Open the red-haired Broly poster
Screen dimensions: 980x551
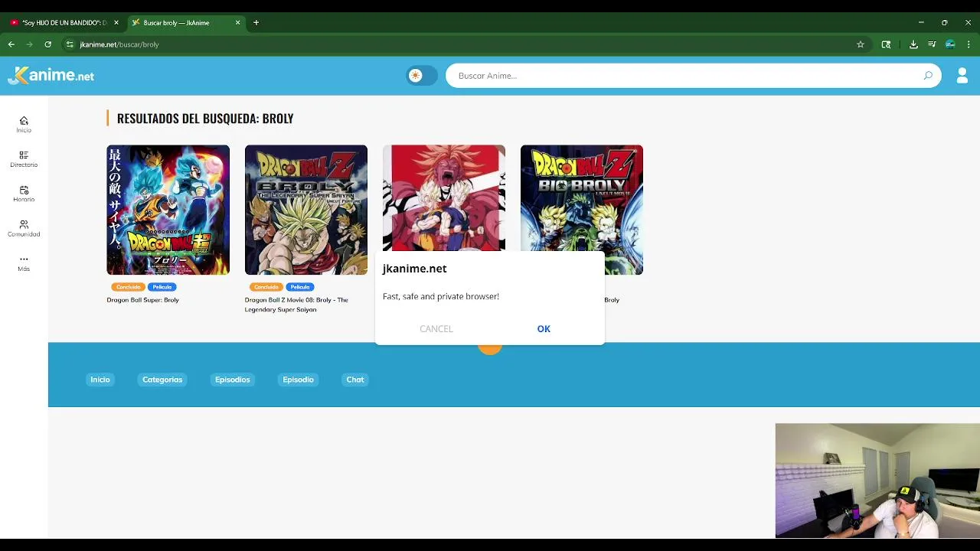443,197
